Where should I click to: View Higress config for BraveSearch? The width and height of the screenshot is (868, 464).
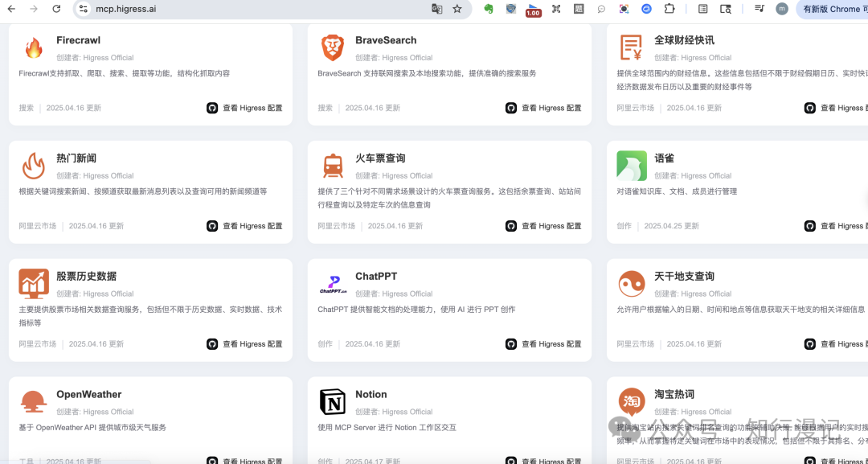543,108
